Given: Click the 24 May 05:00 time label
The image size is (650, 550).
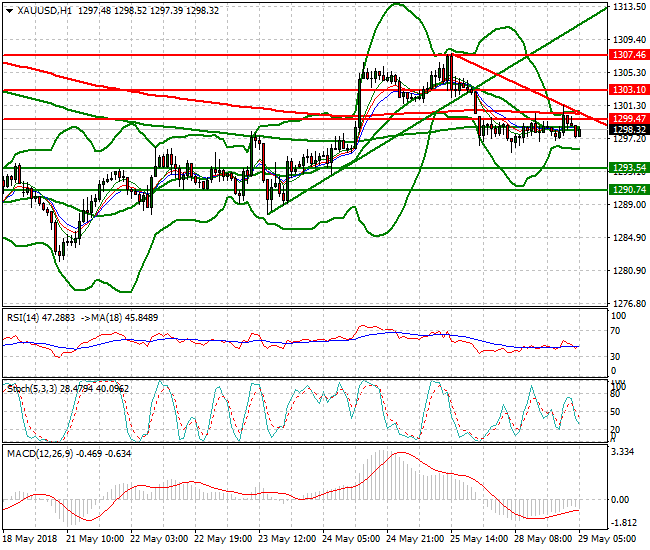Looking at the screenshot, I should point(351,539).
